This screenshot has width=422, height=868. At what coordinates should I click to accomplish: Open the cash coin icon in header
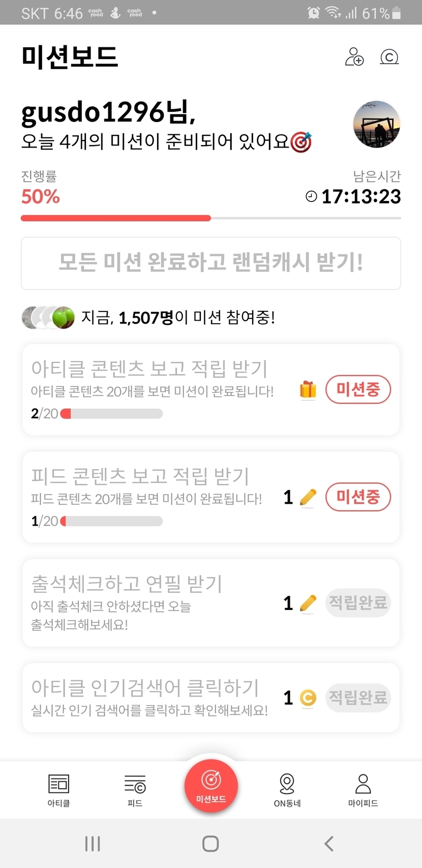389,56
